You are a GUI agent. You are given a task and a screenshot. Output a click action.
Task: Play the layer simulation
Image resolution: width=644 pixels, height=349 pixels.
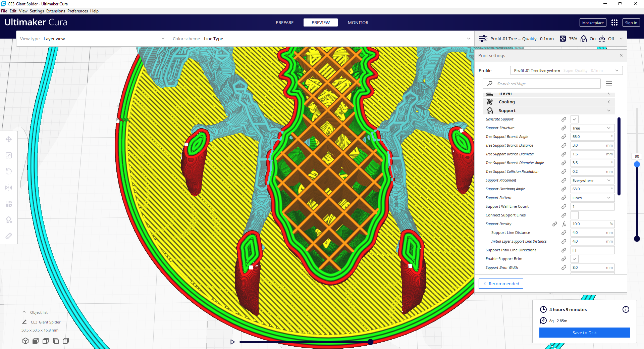click(x=232, y=342)
